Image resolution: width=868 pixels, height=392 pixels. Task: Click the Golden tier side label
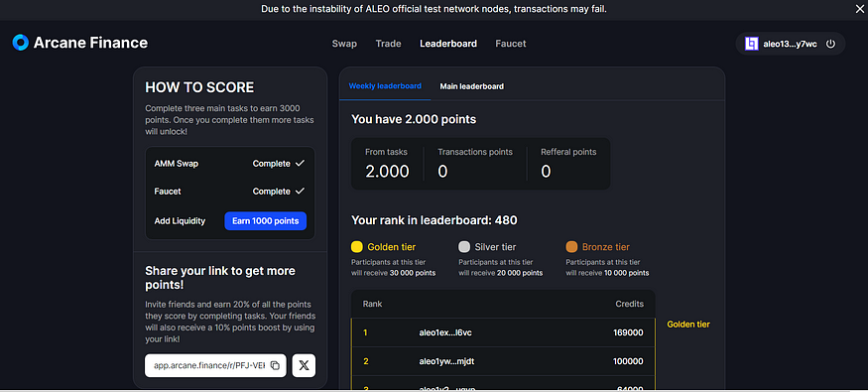688,325
